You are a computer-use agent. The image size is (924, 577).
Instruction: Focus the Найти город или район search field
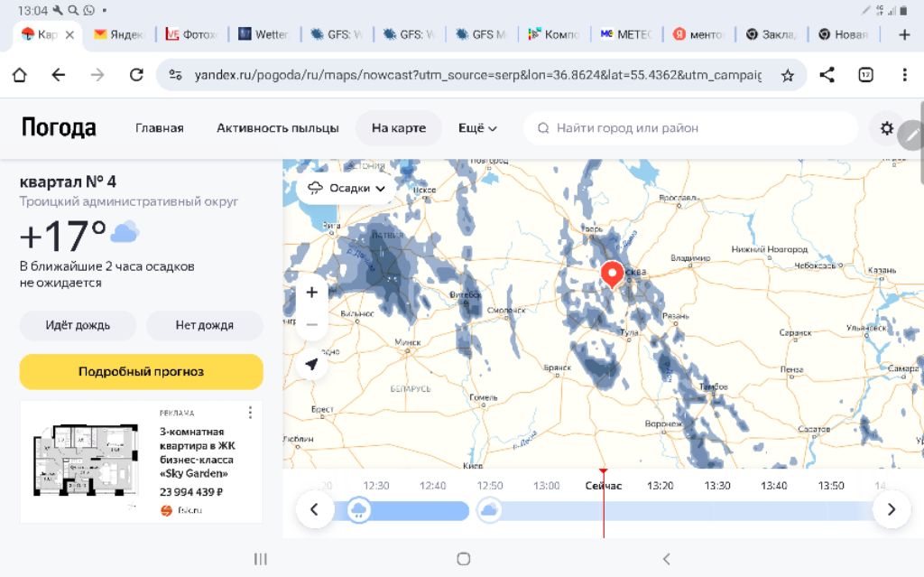689,128
